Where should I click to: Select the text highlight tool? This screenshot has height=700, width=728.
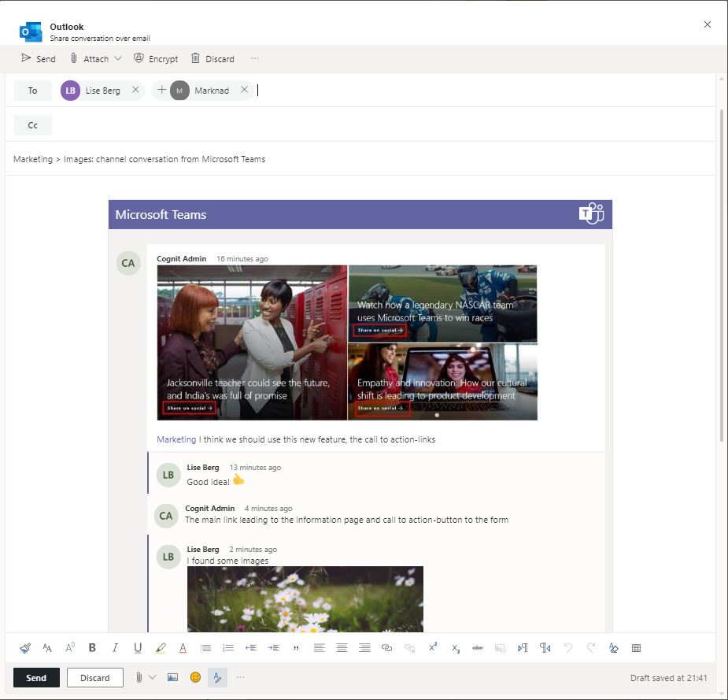[161, 647]
